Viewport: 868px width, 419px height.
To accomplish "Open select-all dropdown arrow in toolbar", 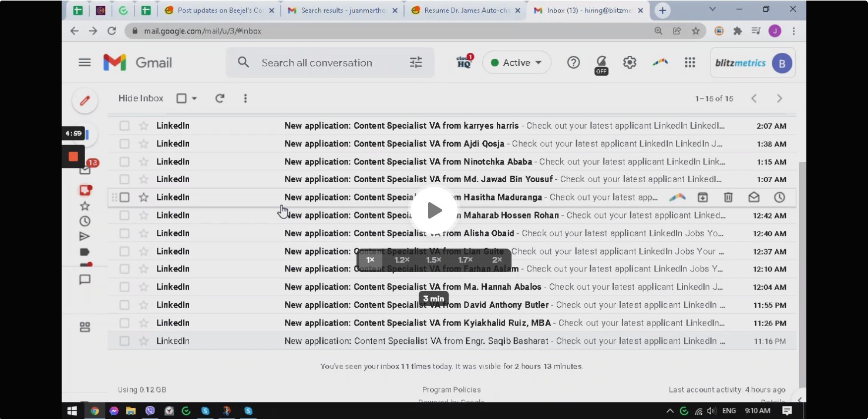I will (194, 99).
